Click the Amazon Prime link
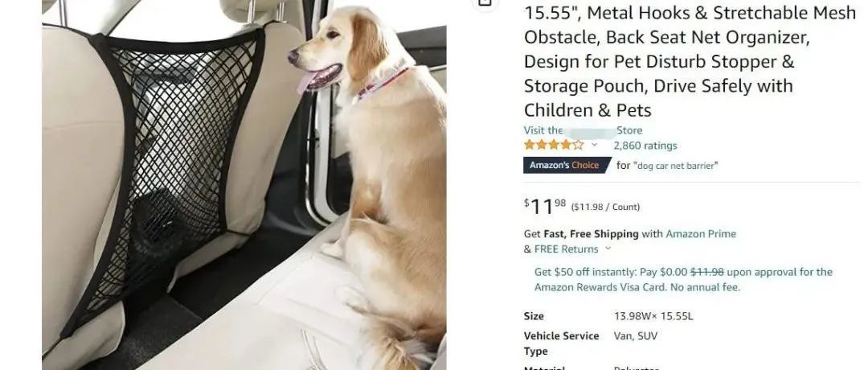The width and height of the screenshot is (868, 370). click(x=701, y=234)
